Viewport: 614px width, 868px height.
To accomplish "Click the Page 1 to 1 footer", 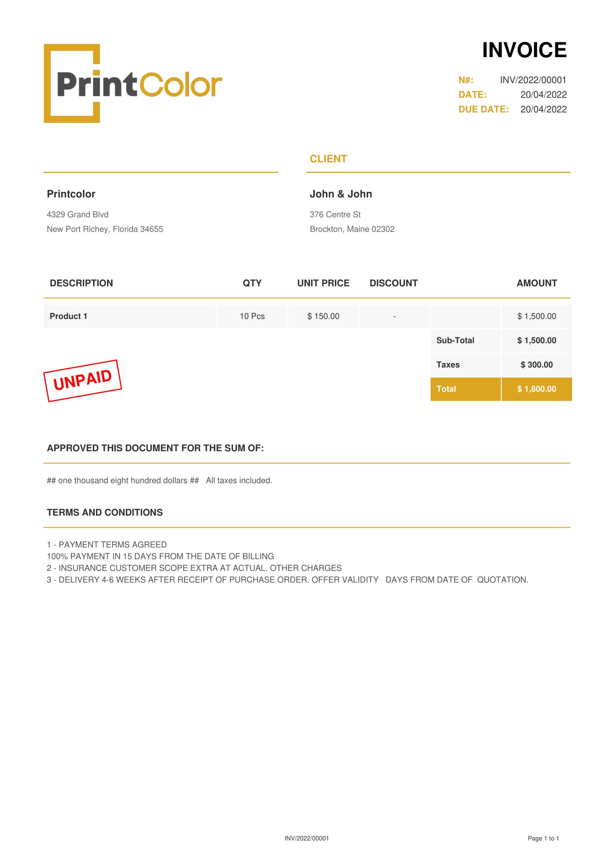I will click(543, 839).
